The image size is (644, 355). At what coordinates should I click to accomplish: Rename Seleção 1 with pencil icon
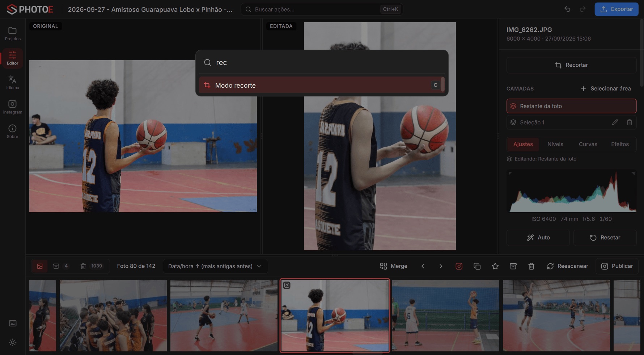615,122
